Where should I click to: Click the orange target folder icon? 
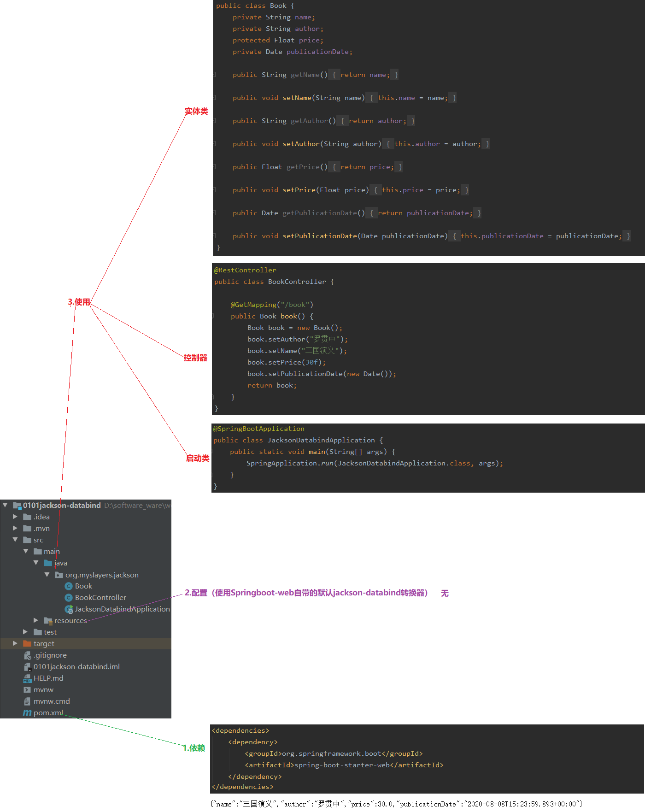pyautogui.click(x=27, y=644)
